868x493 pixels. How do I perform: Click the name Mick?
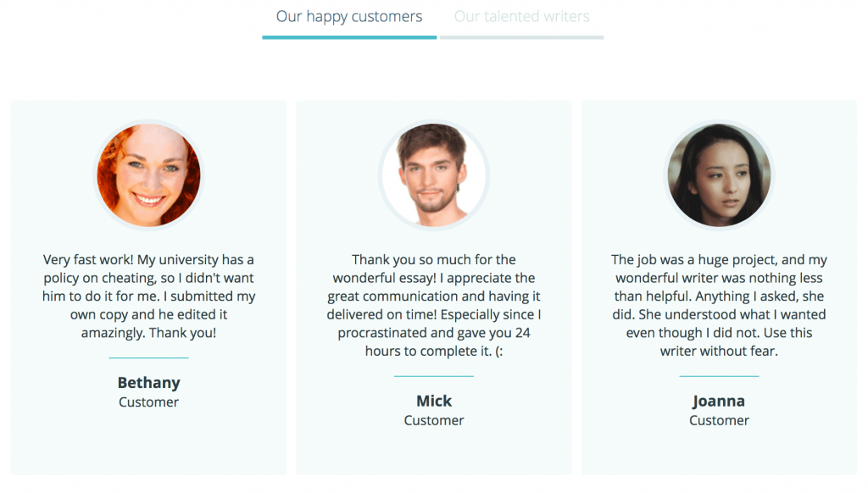[434, 401]
